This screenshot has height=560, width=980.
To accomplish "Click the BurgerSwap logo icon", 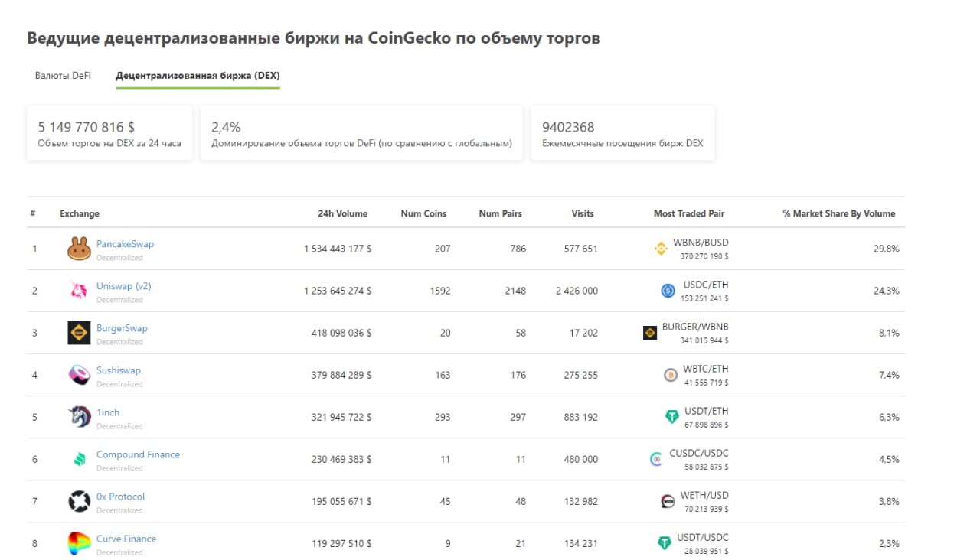I will [79, 333].
